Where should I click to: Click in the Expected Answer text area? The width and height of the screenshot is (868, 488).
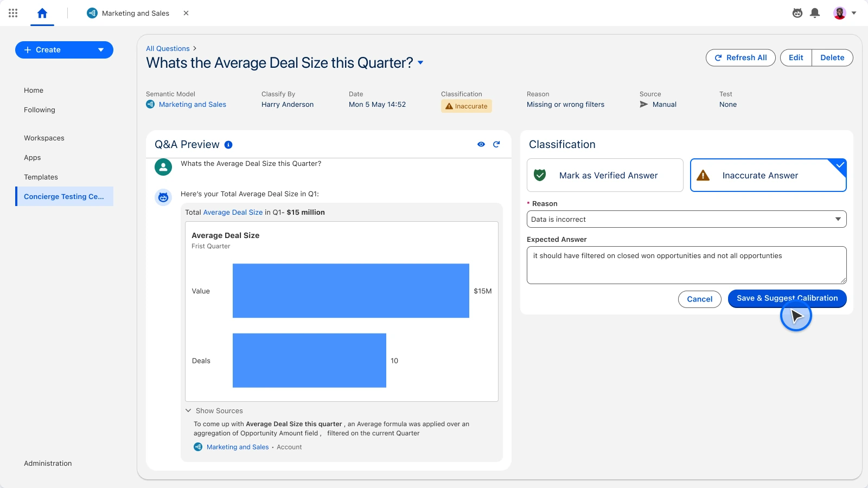[x=687, y=265]
